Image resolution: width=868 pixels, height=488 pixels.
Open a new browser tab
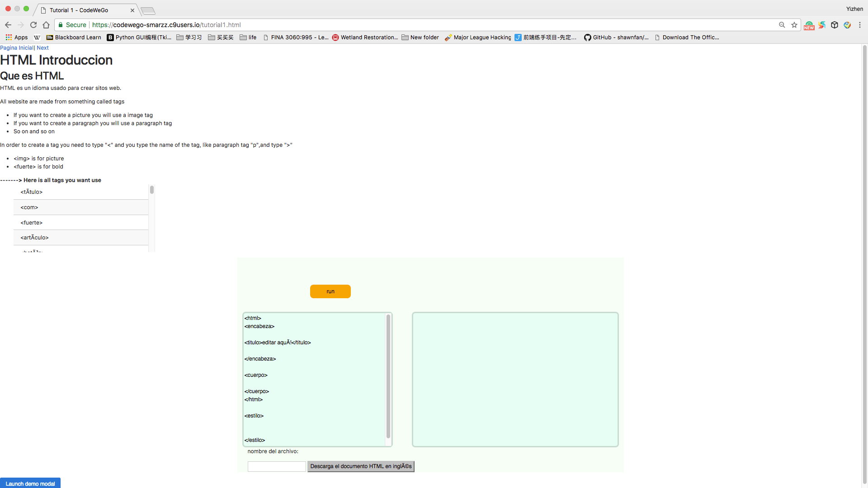148,10
